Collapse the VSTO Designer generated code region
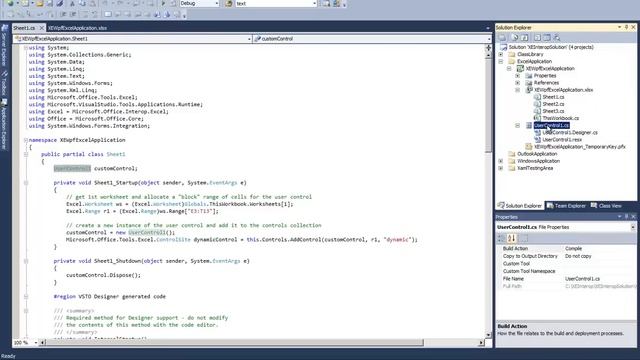 click(x=26, y=297)
